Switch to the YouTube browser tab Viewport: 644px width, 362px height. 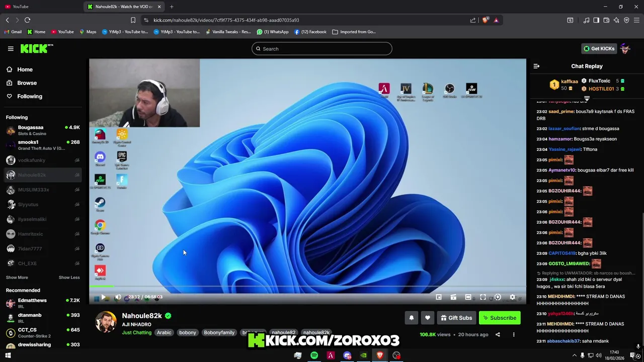[x=40, y=7]
